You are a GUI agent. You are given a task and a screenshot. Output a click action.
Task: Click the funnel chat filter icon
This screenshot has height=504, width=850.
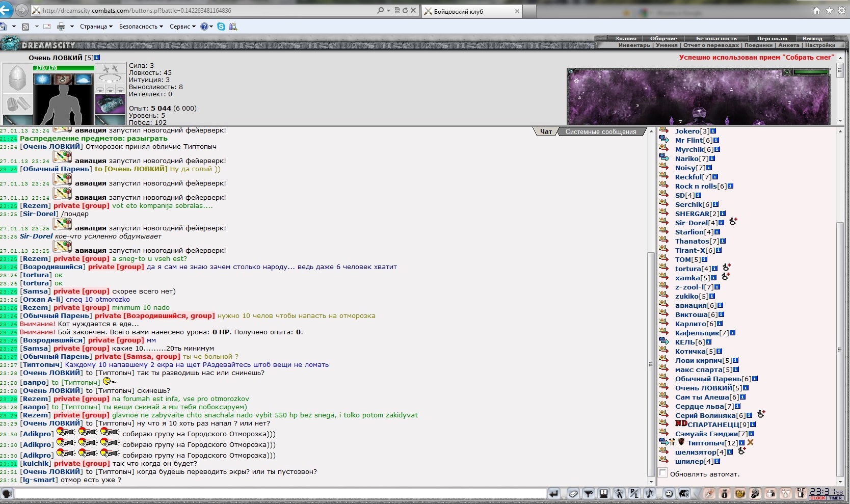coord(589,493)
